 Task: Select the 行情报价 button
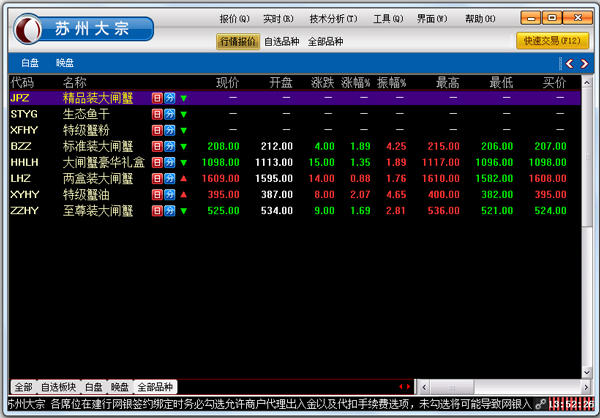pyautogui.click(x=238, y=41)
